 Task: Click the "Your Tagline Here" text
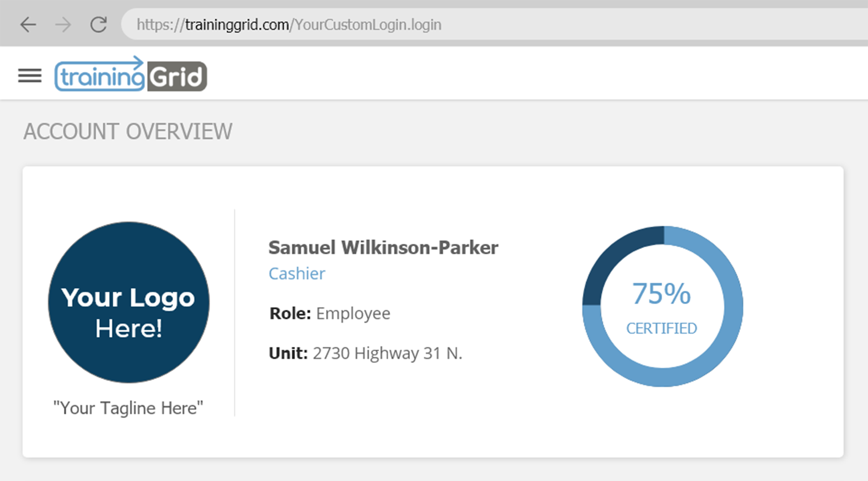coord(128,408)
